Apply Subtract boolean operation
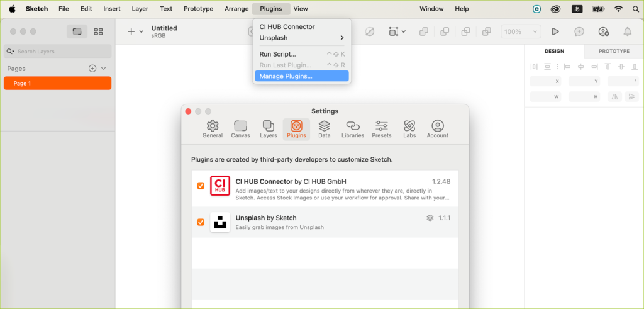The width and height of the screenshot is (644, 309). 445,31
